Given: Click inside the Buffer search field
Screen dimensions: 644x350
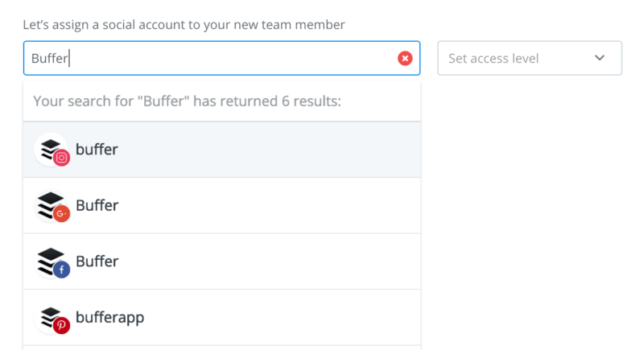Looking at the screenshot, I should pos(222,58).
